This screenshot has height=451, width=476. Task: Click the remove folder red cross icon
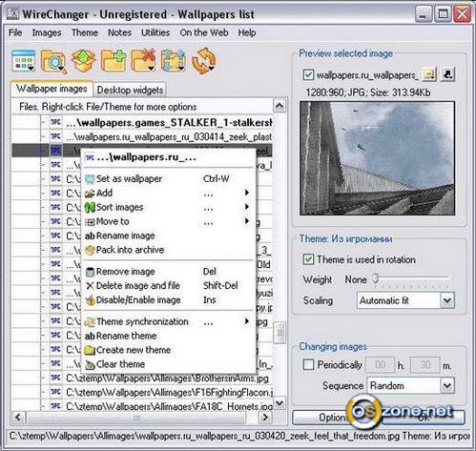click(x=143, y=60)
